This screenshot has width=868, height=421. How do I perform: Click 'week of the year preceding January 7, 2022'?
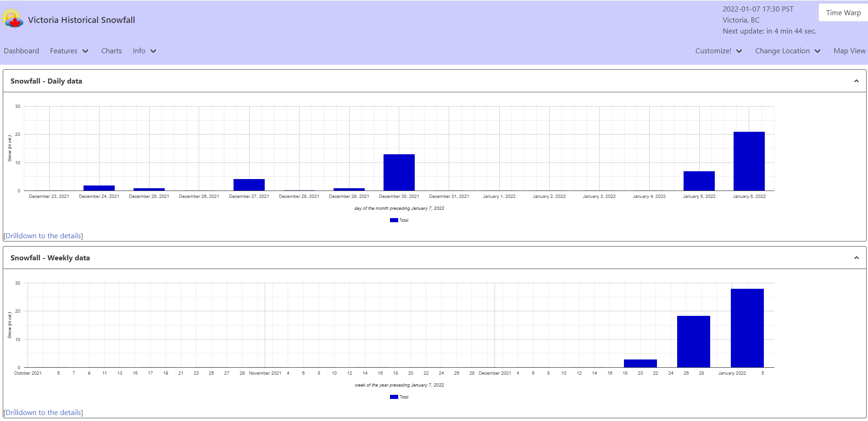(x=399, y=385)
